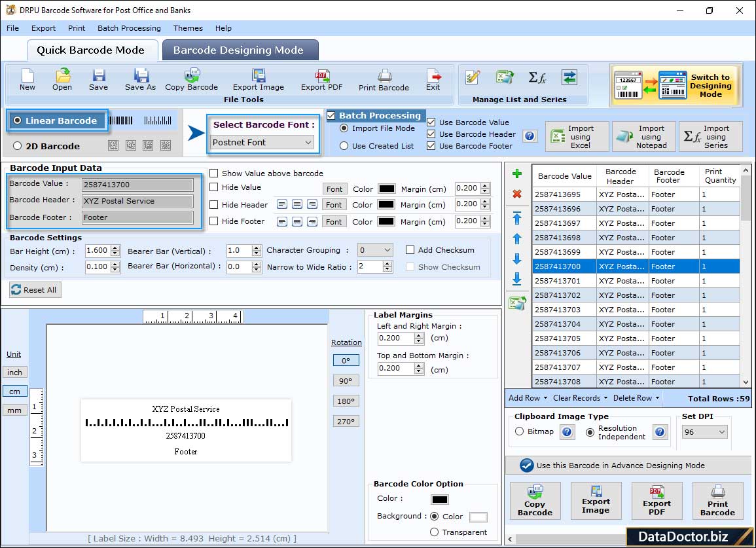
Task: Open the Set DPI dropdown
Action: point(704,432)
